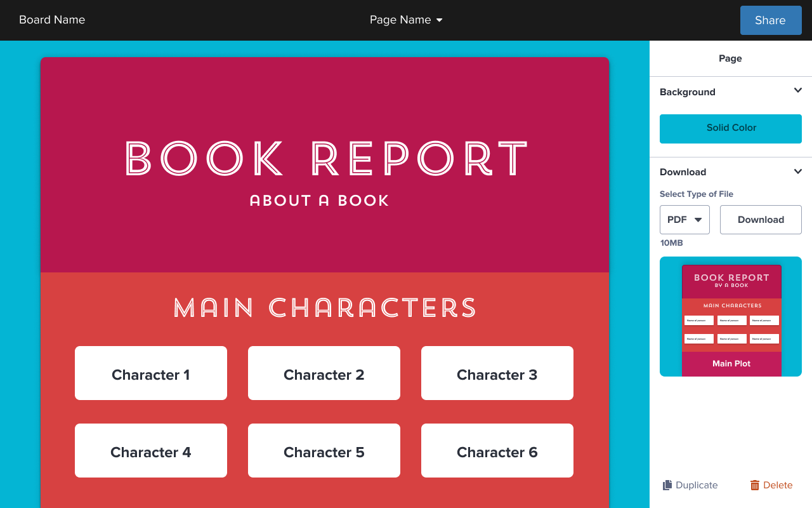Open the Page Name dropdown

click(x=406, y=20)
